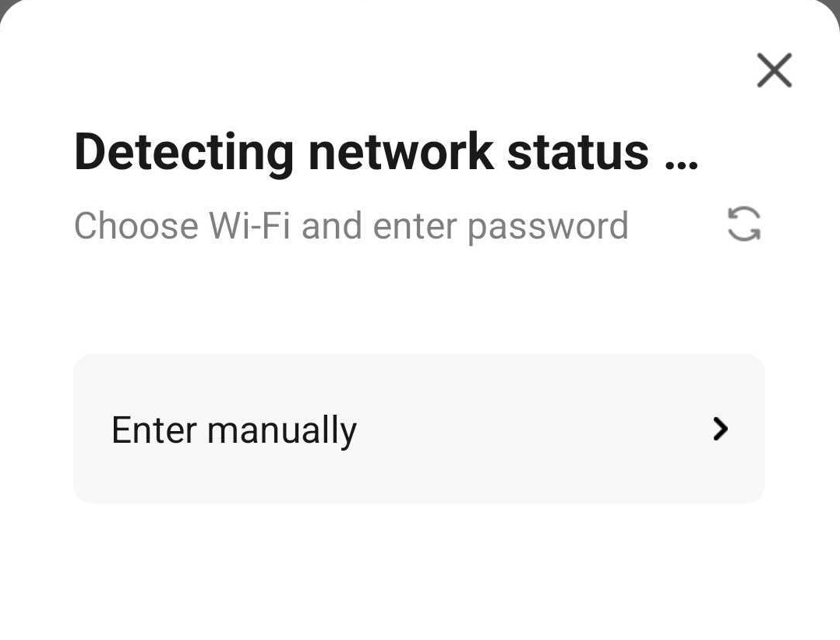Expand manual entry via right arrow
Screen dimensions: 840x640
click(721, 429)
